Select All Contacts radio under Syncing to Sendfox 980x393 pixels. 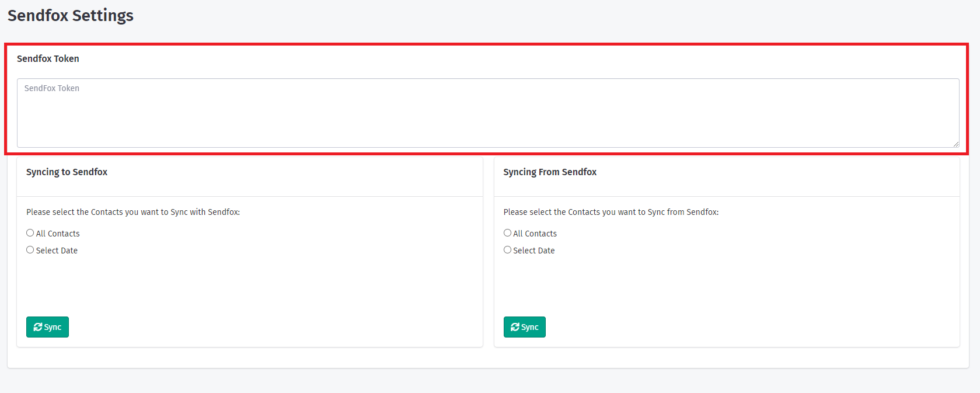click(30, 233)
